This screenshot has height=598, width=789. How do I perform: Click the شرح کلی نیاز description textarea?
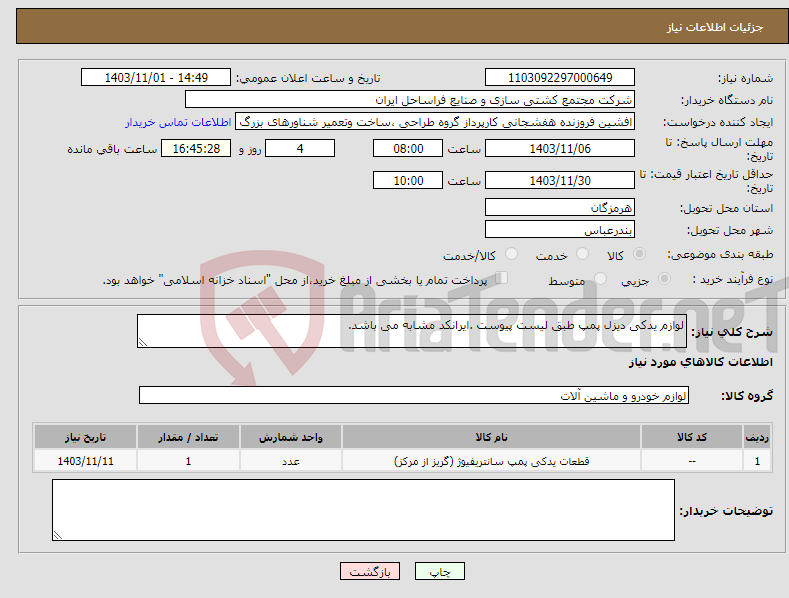[x=412, y=331]
